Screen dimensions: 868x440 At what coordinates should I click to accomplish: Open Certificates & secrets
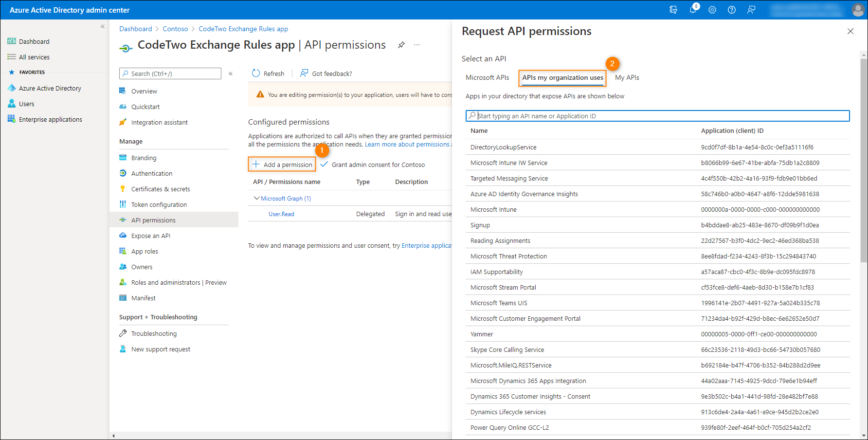160,189
